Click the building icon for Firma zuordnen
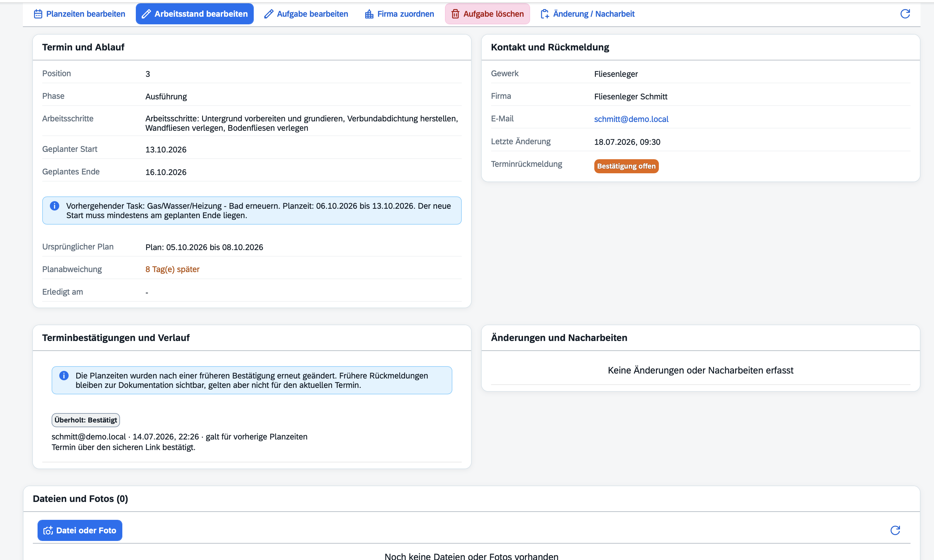Screen dimensions: 934x560 [x=369, y=14]
